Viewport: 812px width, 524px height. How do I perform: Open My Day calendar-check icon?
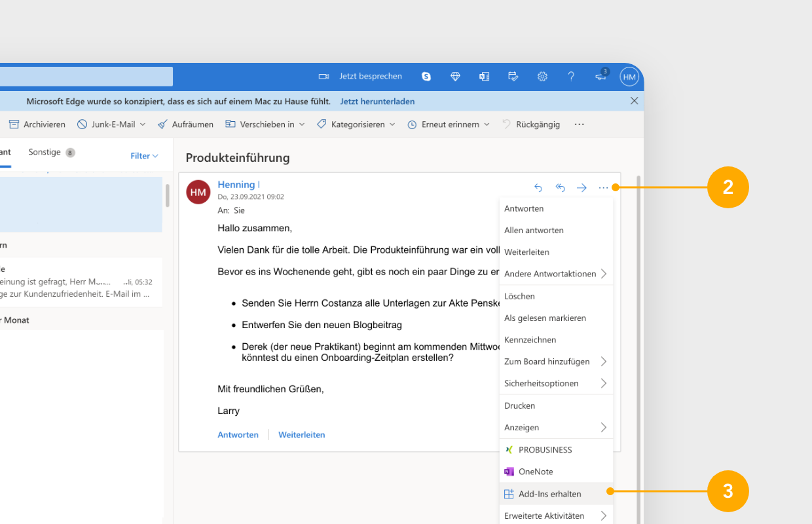tap(513, 77)
